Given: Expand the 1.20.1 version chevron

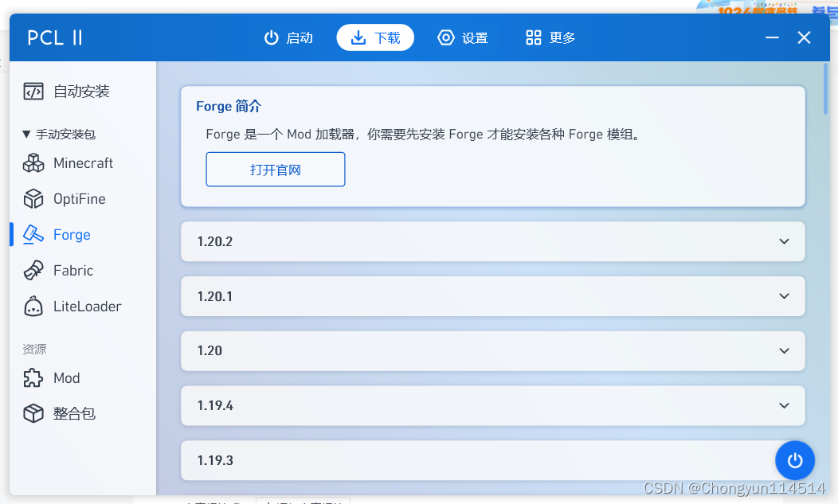Looking at the screenshot, I should (x=784, y=296).
